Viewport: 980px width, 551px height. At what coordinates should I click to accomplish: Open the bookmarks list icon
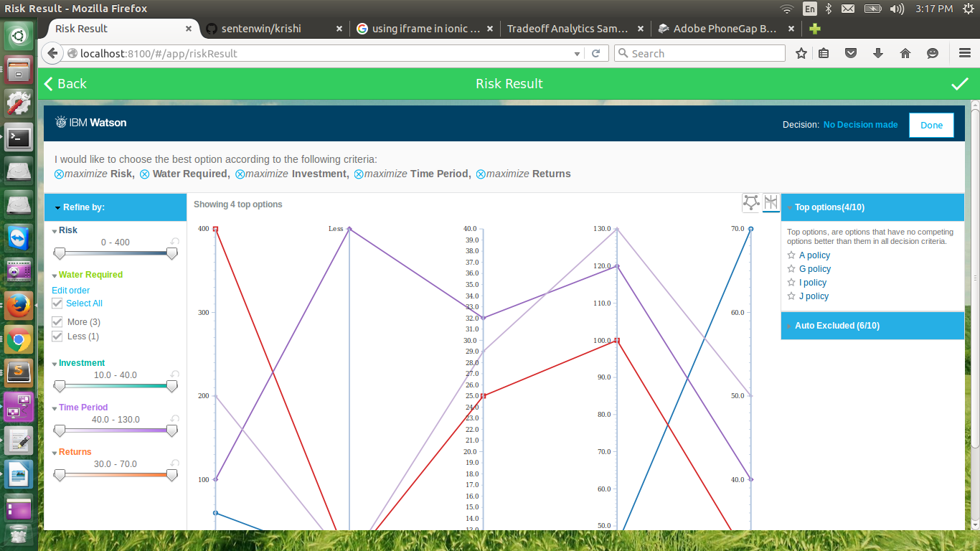(x=824, y=53)
